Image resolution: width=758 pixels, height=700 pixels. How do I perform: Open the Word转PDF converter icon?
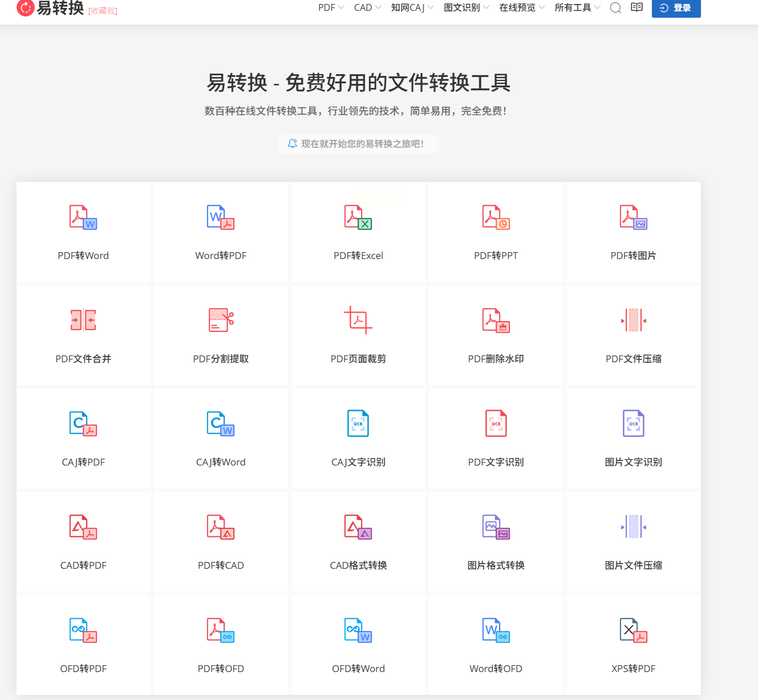(x=221, y=217)
